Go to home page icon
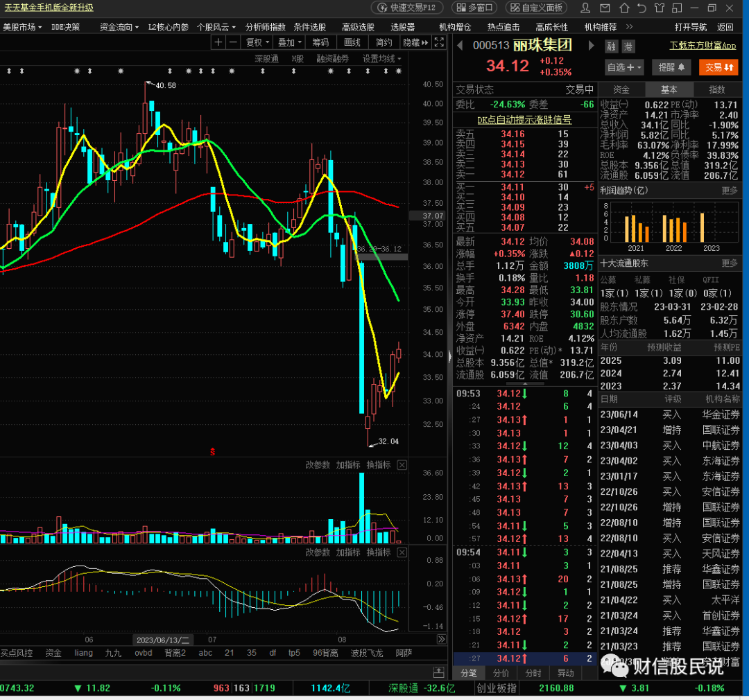 click(x=624, y=8)
